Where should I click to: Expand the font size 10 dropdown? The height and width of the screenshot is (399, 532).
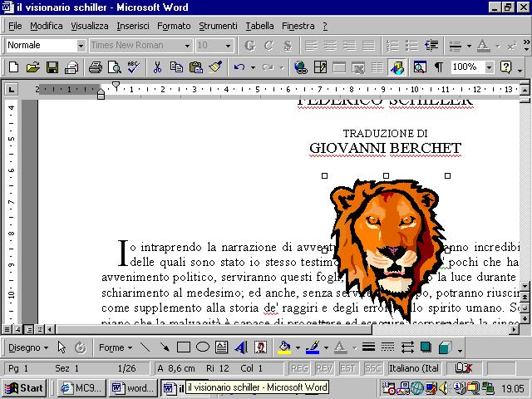228,46
